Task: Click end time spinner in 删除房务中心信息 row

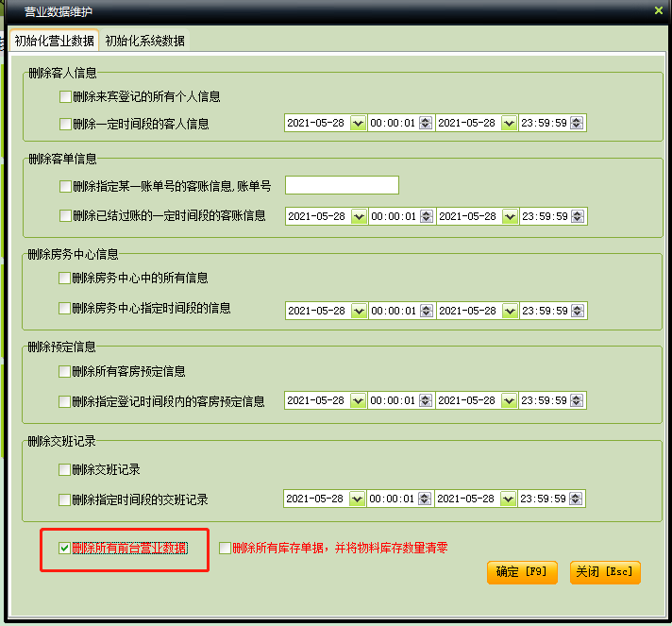Action: pos(578,310)
